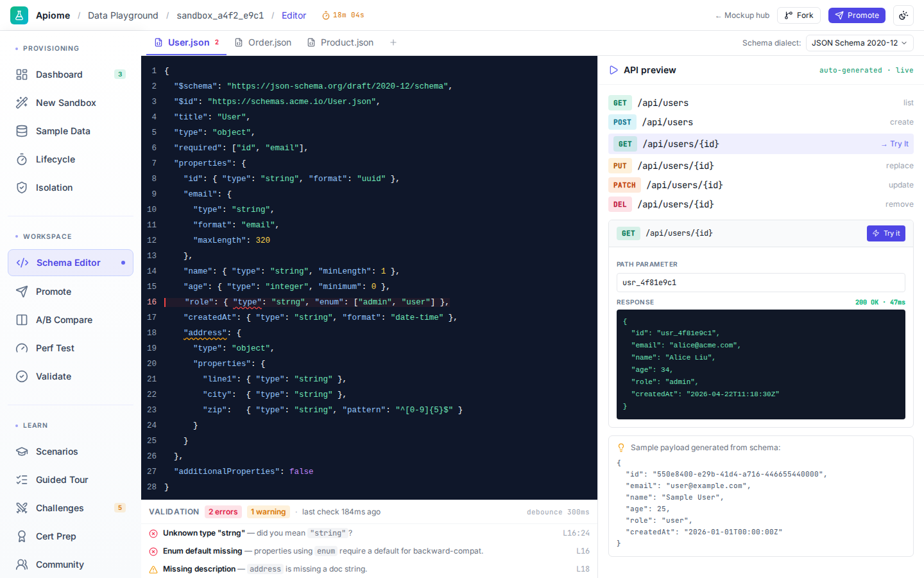
Task: Click the lightbulb sample payload icon
Action: [x=621, y=448]
